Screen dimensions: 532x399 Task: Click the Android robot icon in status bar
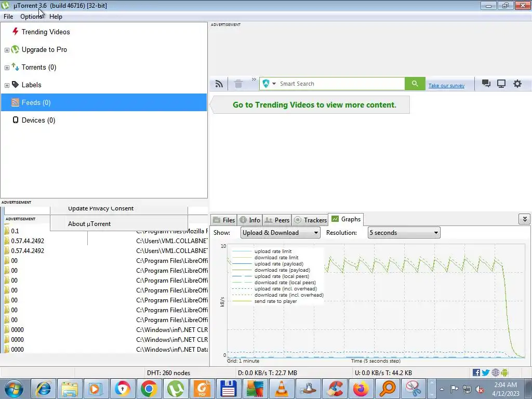click(504, 373)
